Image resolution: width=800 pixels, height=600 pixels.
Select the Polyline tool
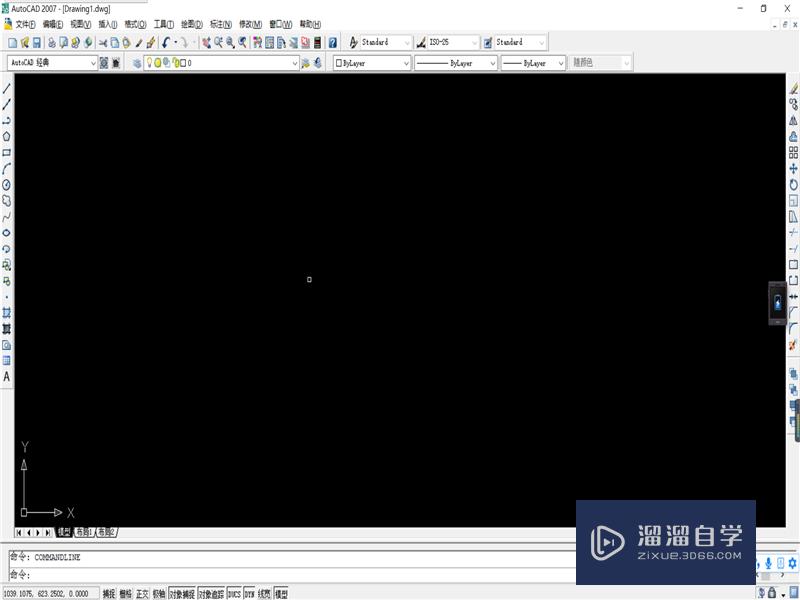point(8,120)
